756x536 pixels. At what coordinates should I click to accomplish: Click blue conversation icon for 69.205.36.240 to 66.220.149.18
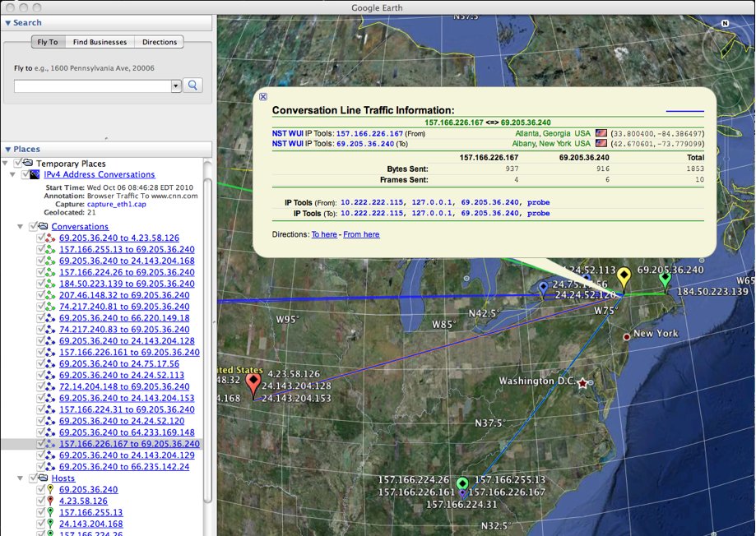click(x=50, y=317)
